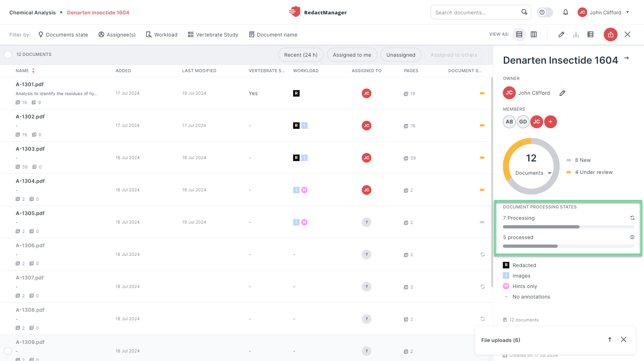
Task: Click the Last Modified column header
Action: (199, 71)
